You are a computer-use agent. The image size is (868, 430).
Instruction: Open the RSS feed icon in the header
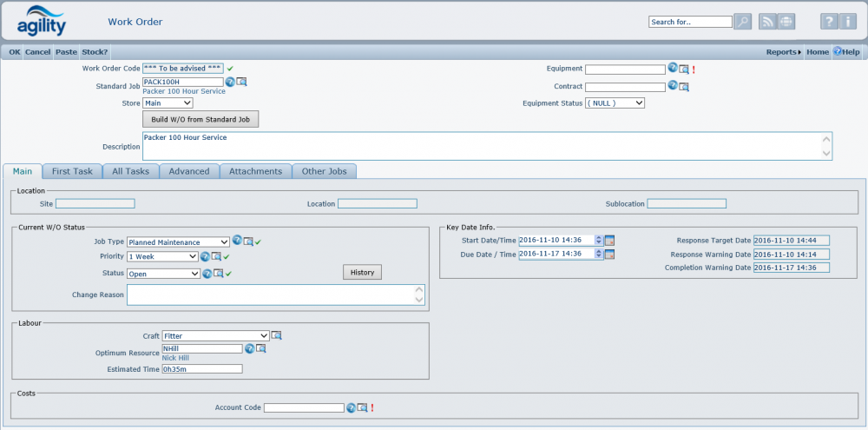[x=767, y=22]
